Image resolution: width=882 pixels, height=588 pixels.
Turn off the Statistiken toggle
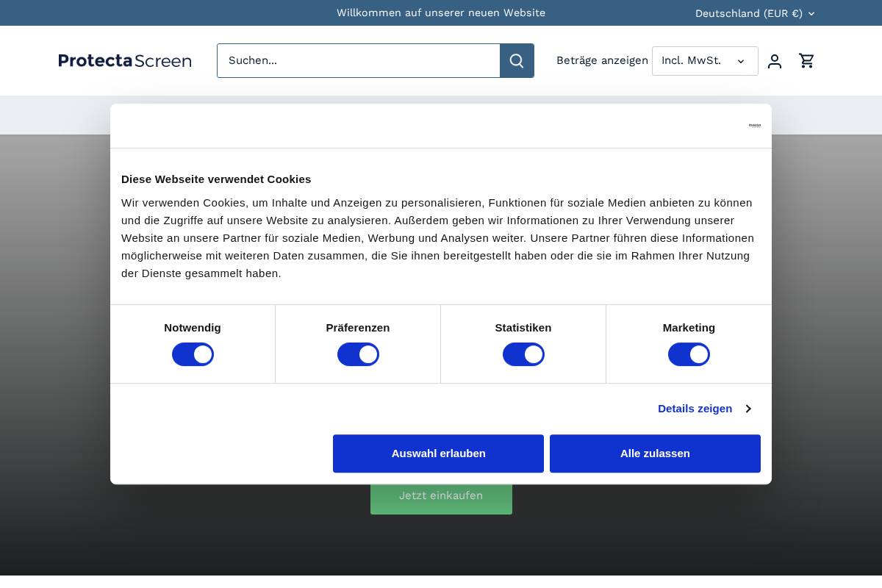coord(523,354)
